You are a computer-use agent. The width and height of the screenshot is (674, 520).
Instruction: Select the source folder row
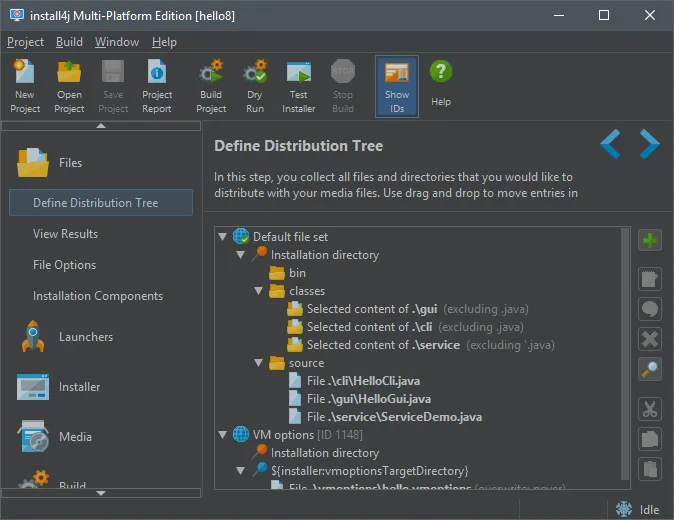tap(297, 363)
